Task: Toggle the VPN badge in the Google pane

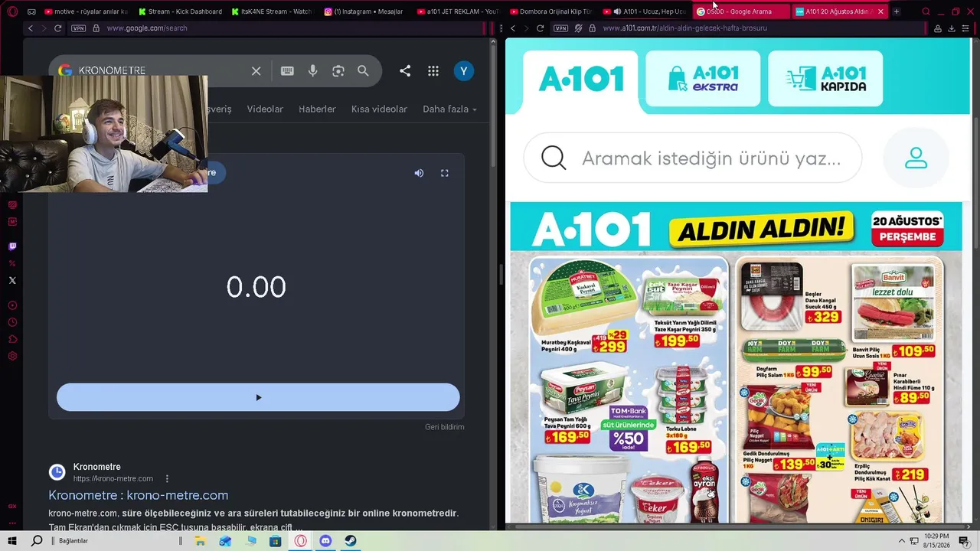Action: point(78,28)
